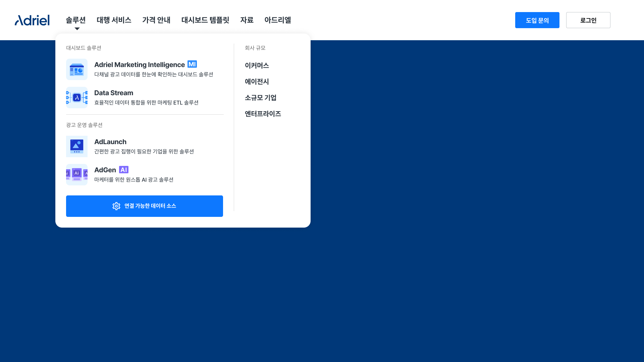The width and height of the screenshot is (644, 362).
Task: Open Adriel Marketing Intelligence link
Action: [140, 65]
